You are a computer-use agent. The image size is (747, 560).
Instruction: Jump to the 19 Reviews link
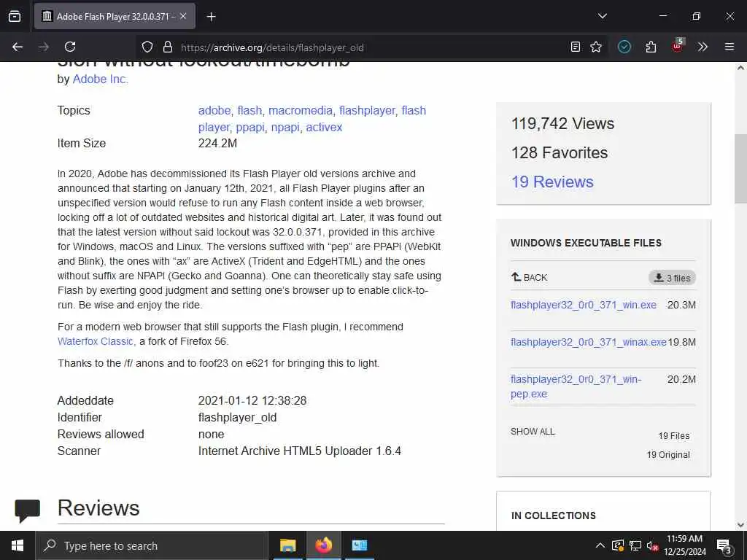[552, 182]
